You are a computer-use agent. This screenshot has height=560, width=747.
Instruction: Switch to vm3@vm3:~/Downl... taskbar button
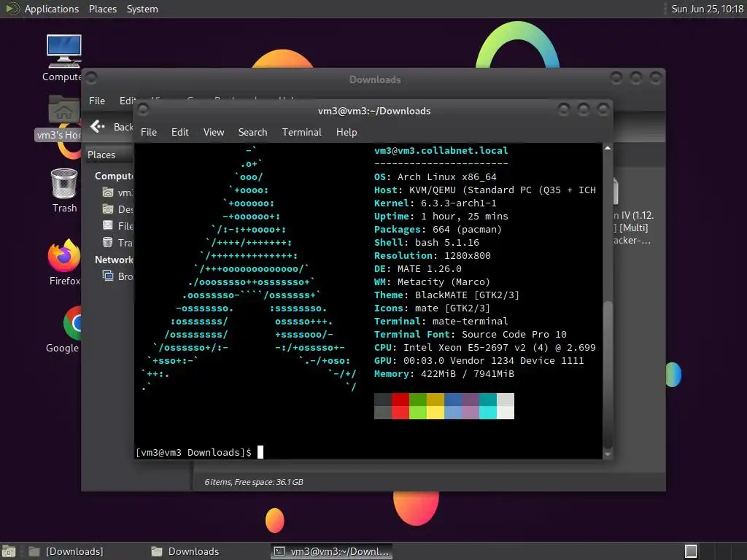[332, 551]
